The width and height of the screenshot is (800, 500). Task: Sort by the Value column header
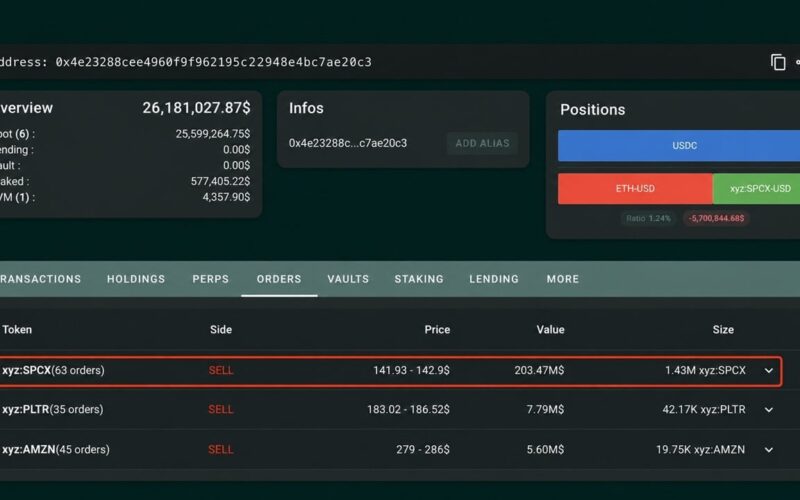click(551, 330)
